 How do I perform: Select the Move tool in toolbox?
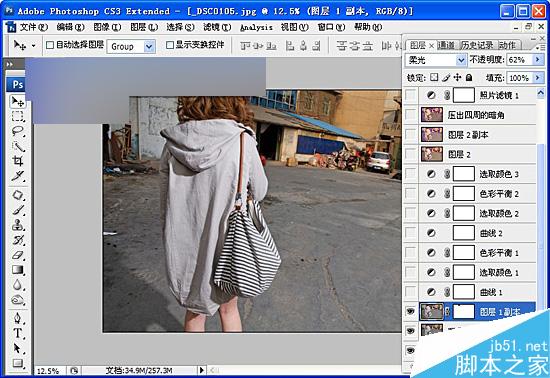click(x=18, y=102)
